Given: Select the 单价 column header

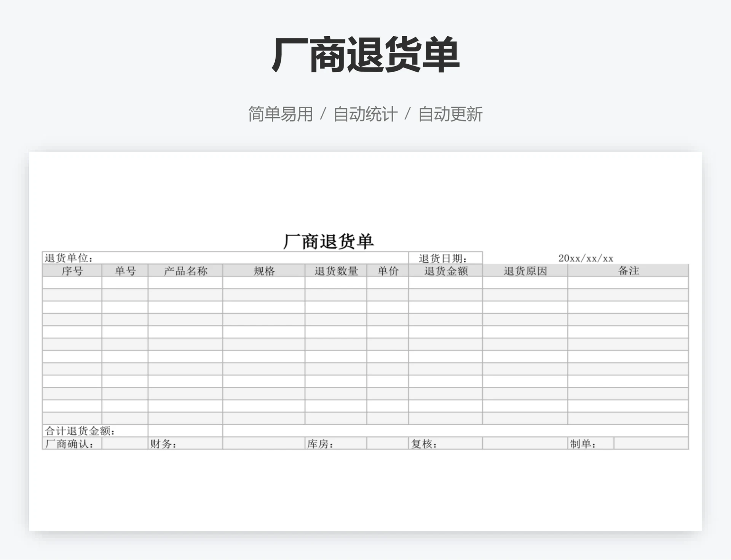Looking at the screenshot, I should [x=388, y=271].
